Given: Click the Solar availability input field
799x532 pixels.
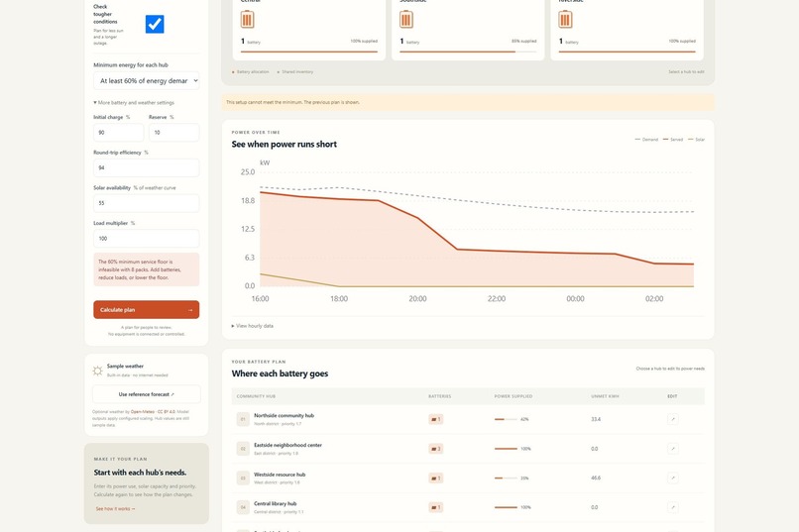Looking at the screenshot, I should tap(147, 203).
